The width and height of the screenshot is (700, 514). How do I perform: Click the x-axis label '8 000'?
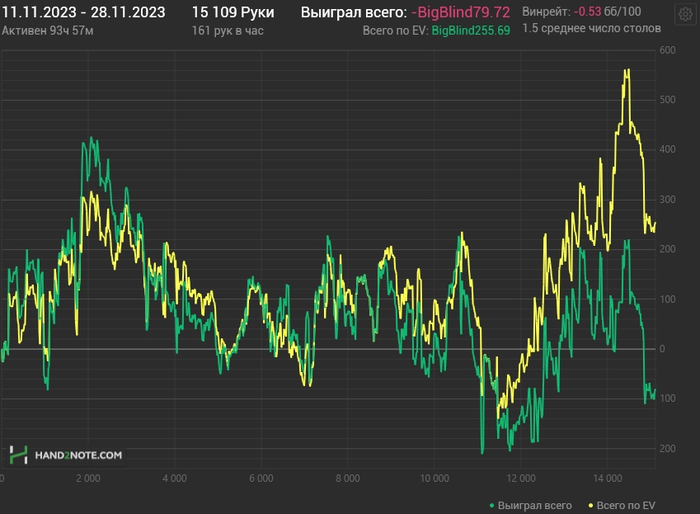(348, 478)
